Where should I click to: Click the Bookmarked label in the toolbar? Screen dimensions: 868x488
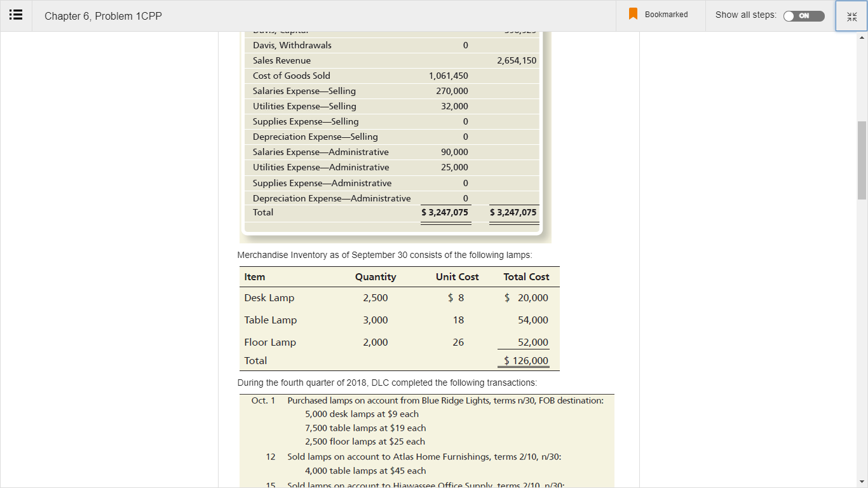tap(666, 14)
